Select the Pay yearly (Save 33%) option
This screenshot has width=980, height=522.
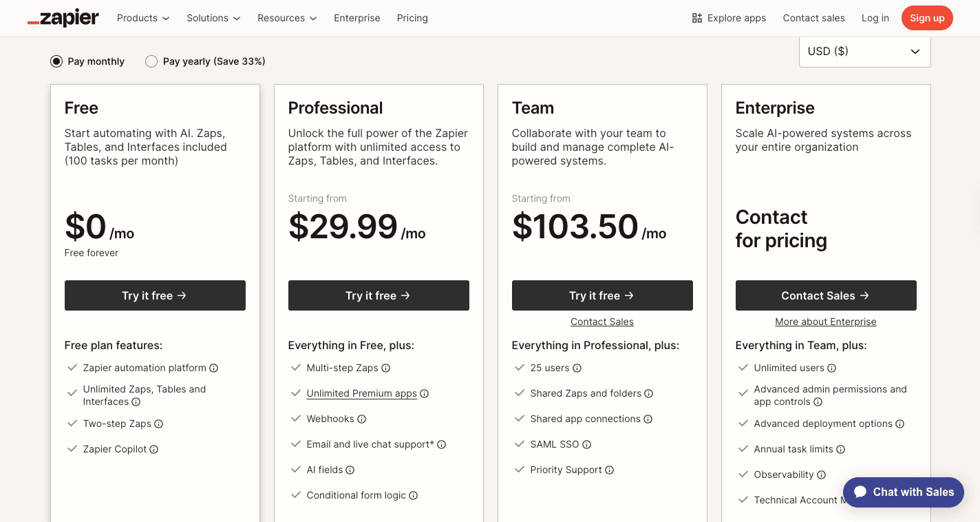pyautogui.click(x=151, y=61)
